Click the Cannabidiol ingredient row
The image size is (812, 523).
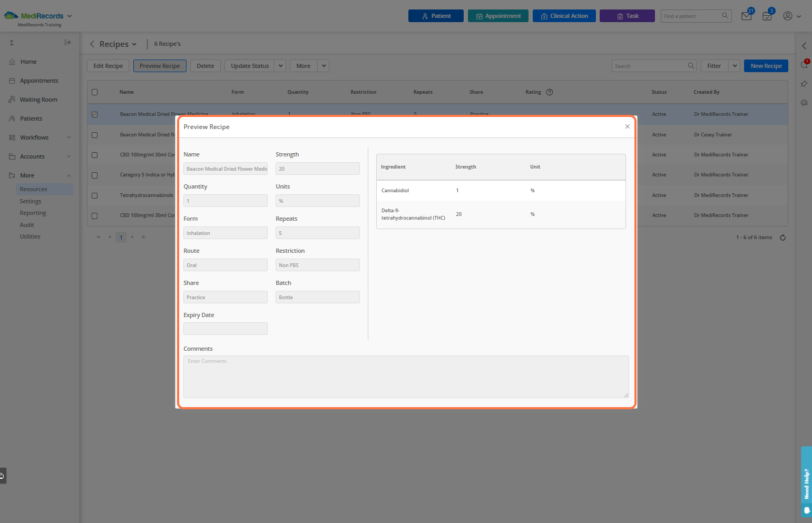click(501, 191)
